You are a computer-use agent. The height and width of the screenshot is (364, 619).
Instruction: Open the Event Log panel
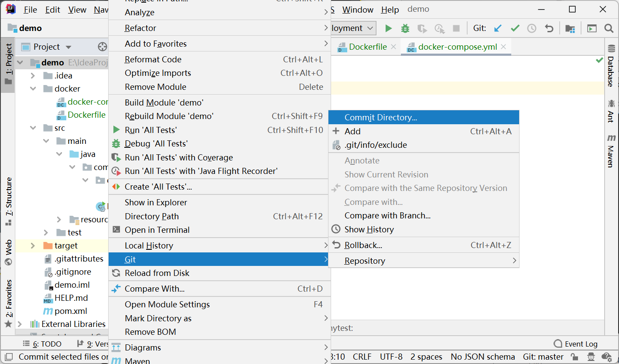[575, 344]
